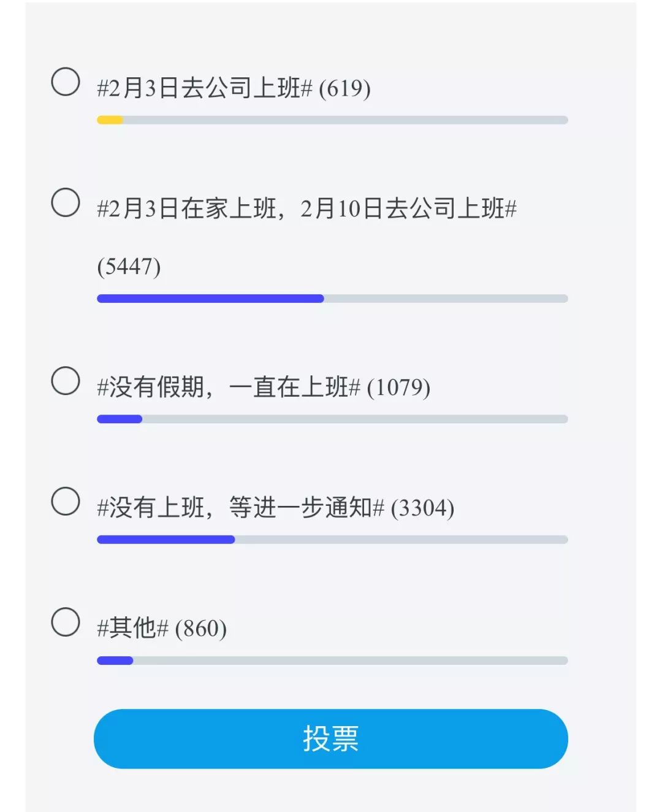Click progress bar under 没有上班，等进一步通知
Screen dimensions: 662x812
pyautogui.click(x=332, y=540)
